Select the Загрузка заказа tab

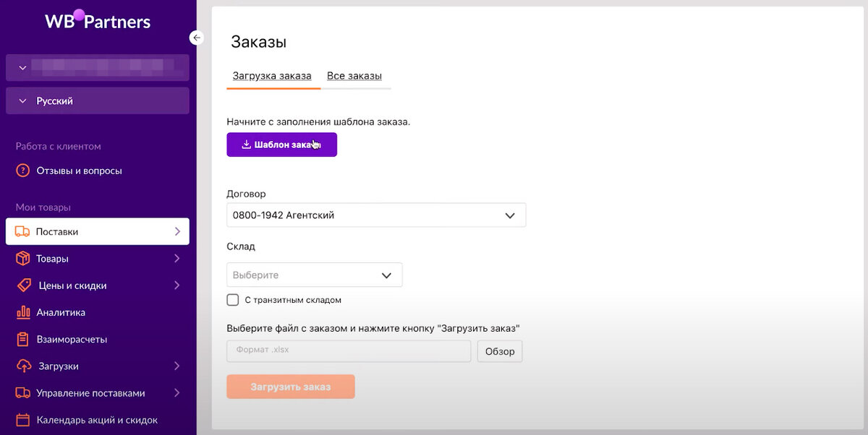272,76
